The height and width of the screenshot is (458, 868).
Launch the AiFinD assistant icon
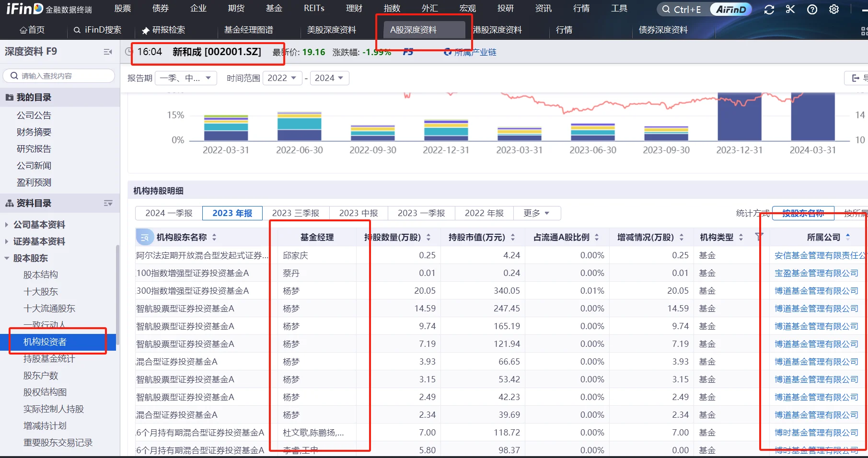730,9
